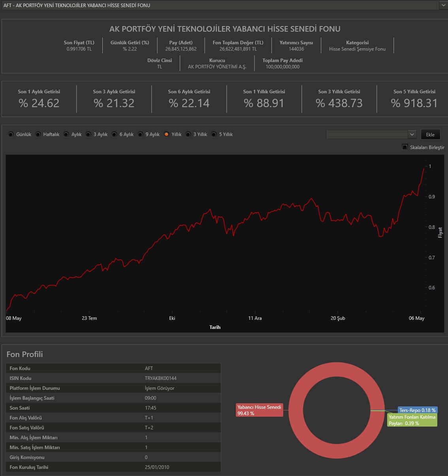
Task: Click the 08 May date axis label
Action: [14, 318]
